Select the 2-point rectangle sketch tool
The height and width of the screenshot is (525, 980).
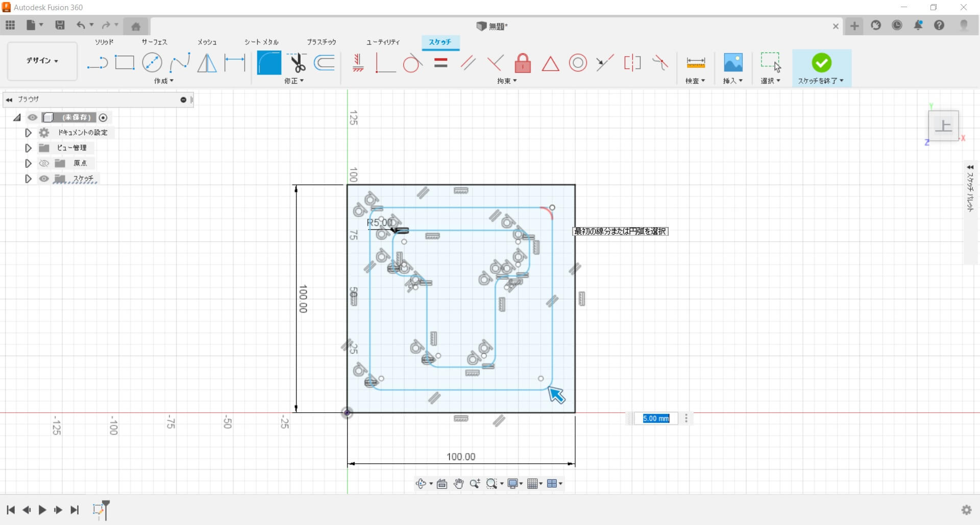(x=125, y=63)
